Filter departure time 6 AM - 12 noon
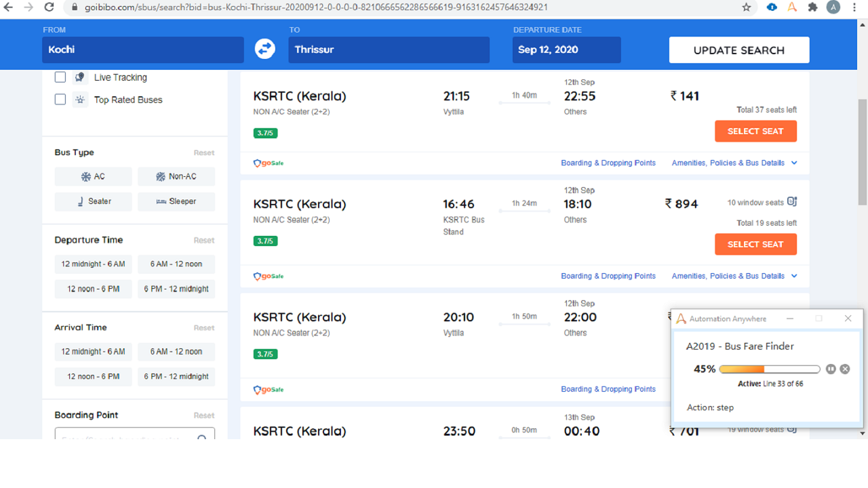 [x=176, y=264]
